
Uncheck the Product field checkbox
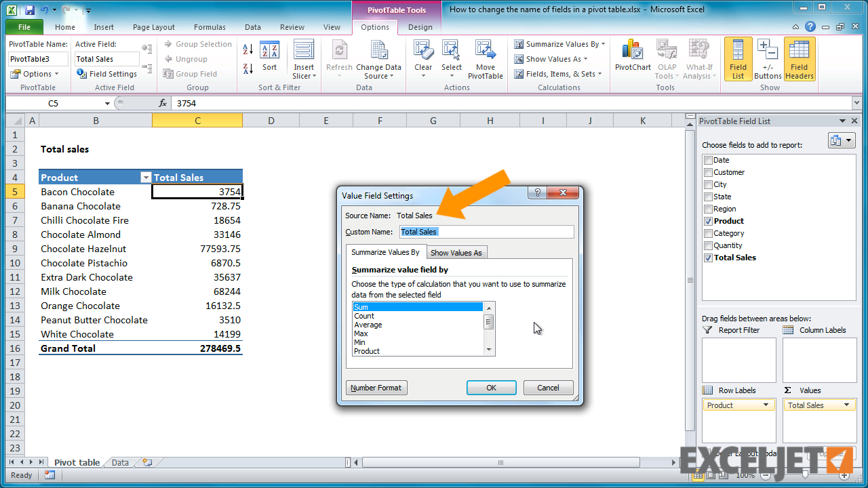pos(708,220)
